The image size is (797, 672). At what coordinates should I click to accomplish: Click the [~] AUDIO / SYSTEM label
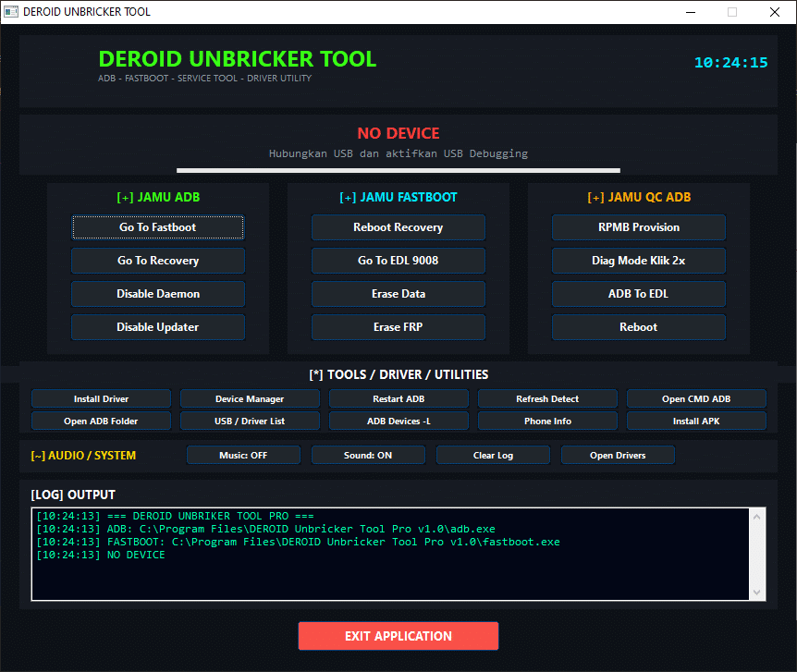click(83, 456)
